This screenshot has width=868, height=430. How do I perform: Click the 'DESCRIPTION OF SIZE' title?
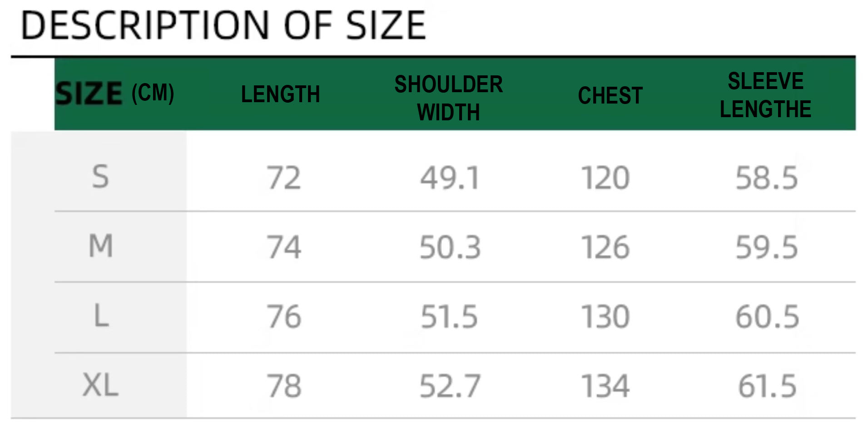click(x=223, y=25)
